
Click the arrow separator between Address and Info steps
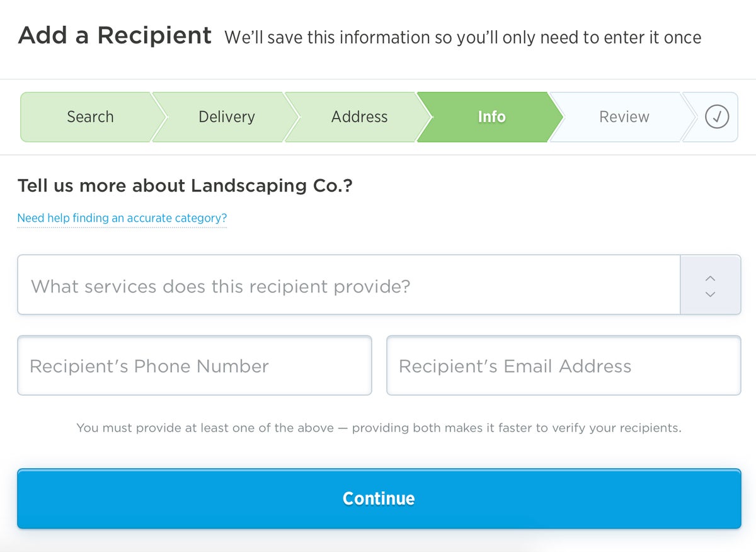[423, 117]
